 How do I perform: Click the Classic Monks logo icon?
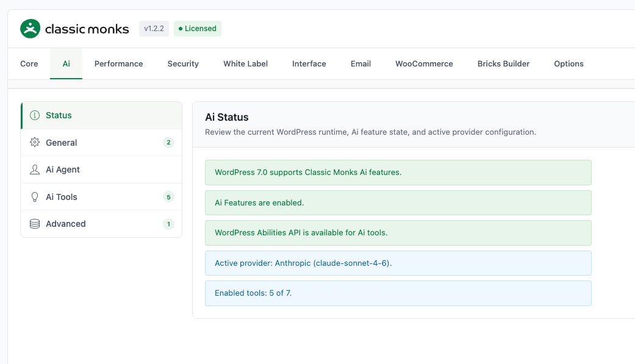point(30,28)
